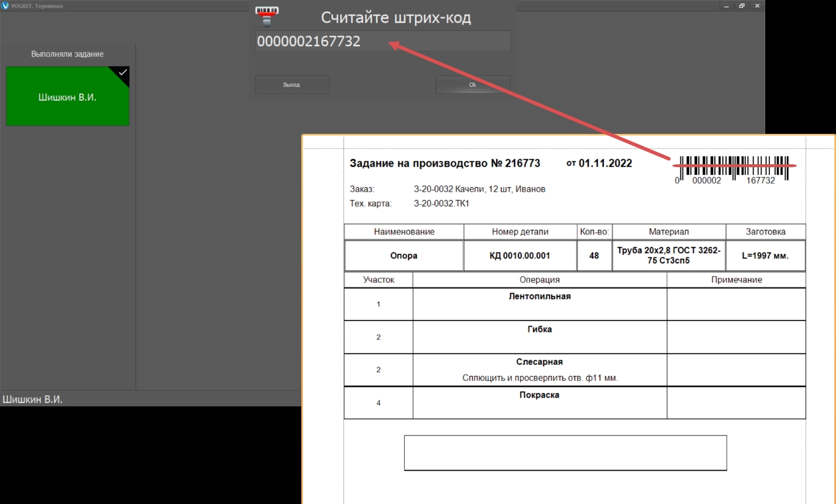Close the VOGBIT Терминал window
The image size is (836, 504).
[x=757, y=6]
